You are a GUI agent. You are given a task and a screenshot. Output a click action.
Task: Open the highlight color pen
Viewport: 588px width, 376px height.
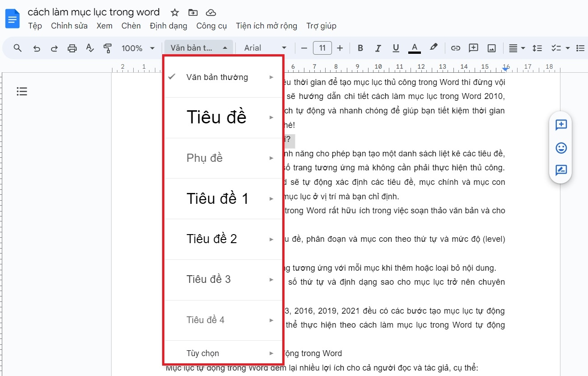click(x=434, y=47)
